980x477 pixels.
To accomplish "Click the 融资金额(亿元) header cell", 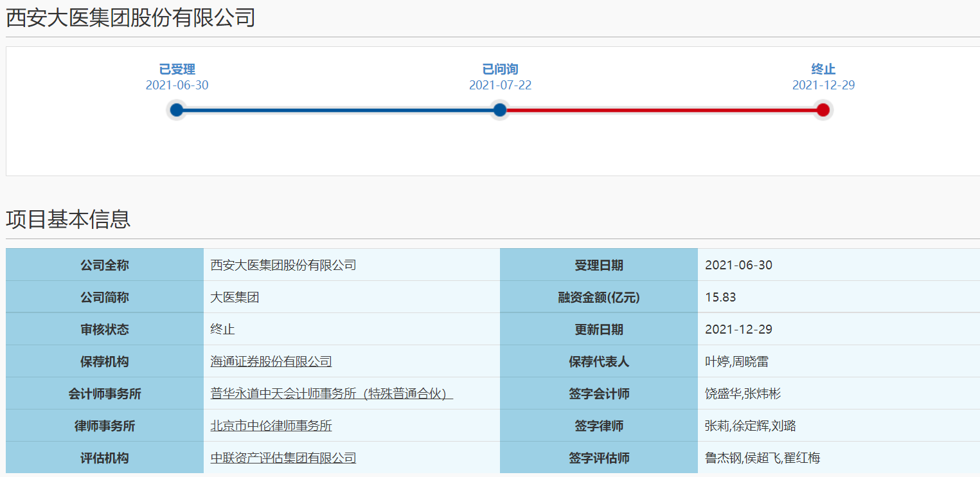I will pos(599,297).
